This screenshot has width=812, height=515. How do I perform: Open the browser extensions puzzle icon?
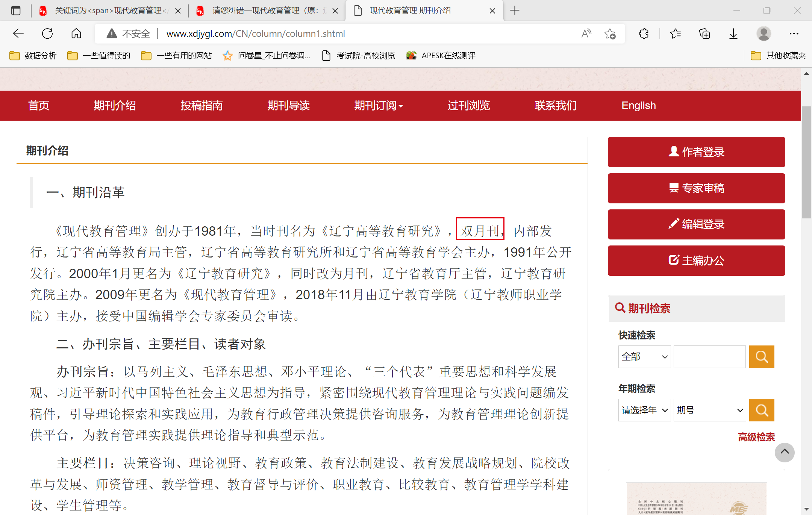click(644, 33)
